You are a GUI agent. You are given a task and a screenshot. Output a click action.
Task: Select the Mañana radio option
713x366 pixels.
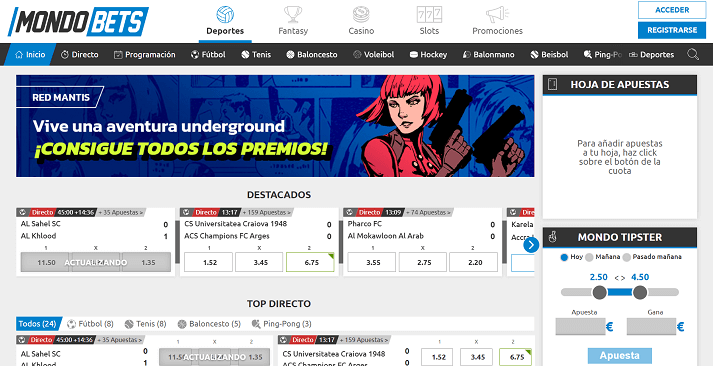[589, 257]
